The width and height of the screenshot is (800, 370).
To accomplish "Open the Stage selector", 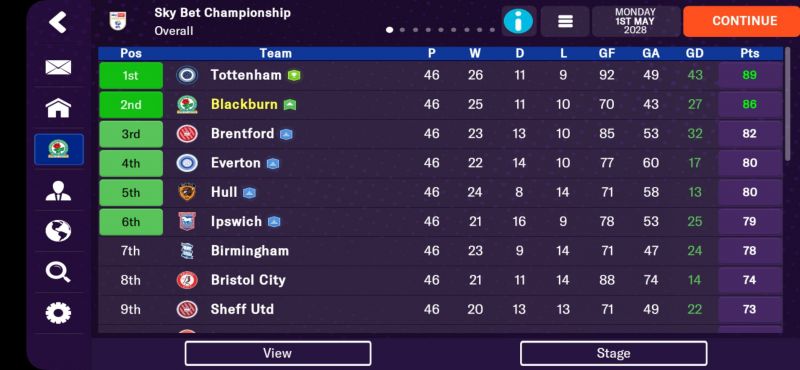I will pyautogui.click(x=613, y=353).
